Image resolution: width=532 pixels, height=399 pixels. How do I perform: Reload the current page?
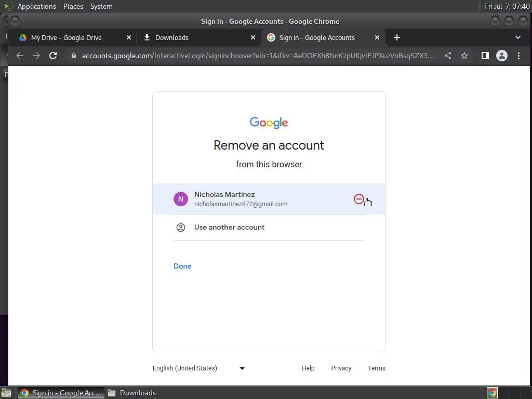pyautogui.click(x=53, y=56)
